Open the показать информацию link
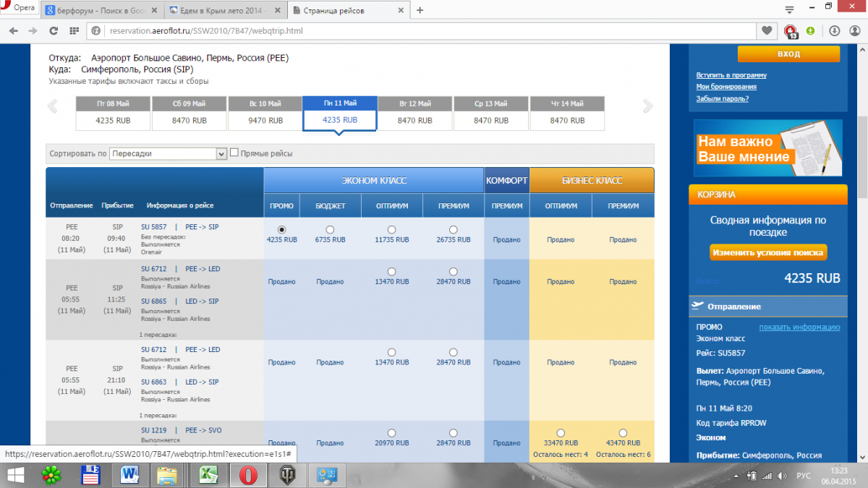The width and height of the screenshot is (868, 488). (x=799, y=328)
